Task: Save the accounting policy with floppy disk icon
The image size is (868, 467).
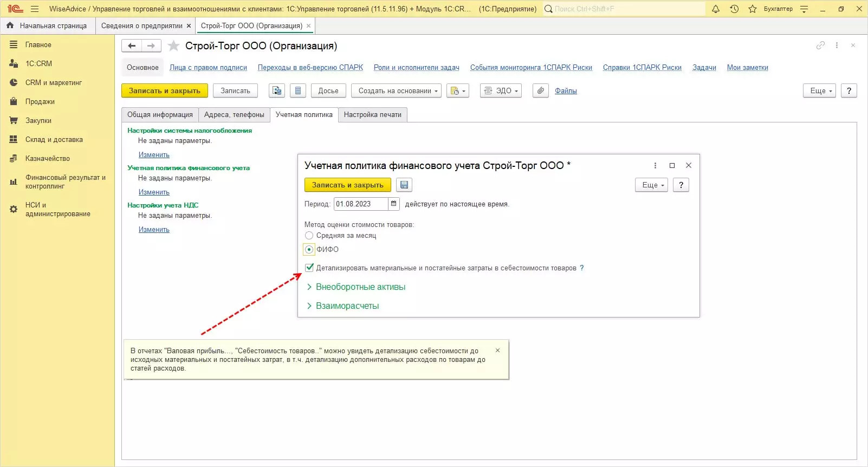Action: [x=404, y=185]
